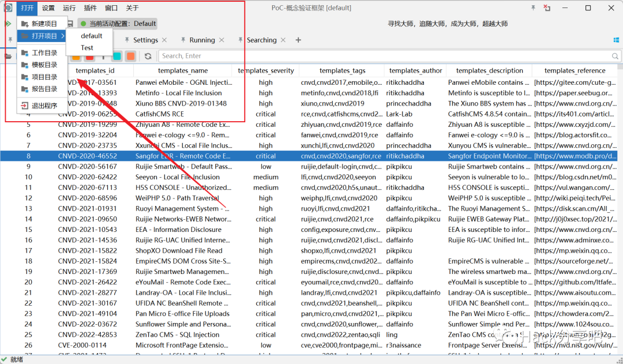
Task: Close the Searching tab
Action: [283, 40]
